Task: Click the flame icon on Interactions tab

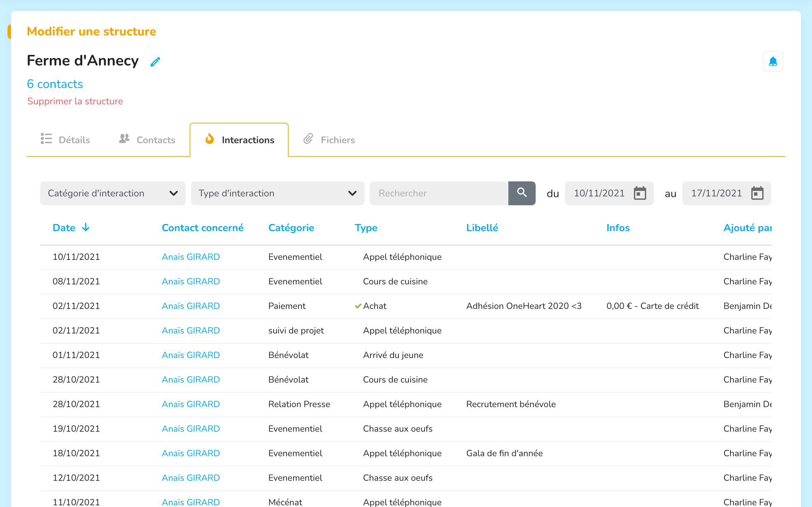Action: pos(209,139)
